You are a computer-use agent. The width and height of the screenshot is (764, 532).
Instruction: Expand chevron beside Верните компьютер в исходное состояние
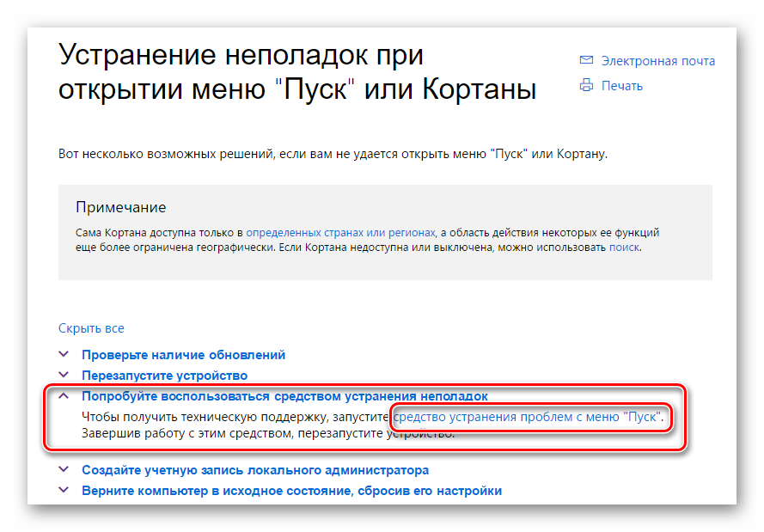coord(64,491)
